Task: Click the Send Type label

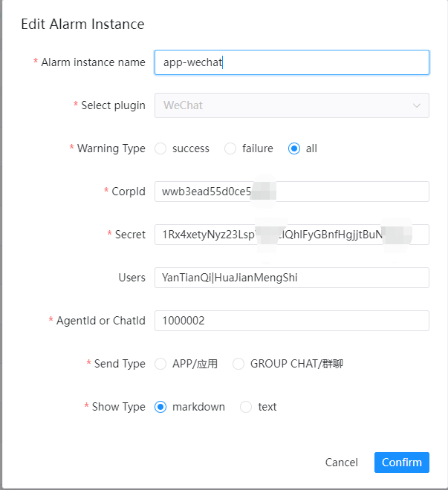Action: [119, 364]
